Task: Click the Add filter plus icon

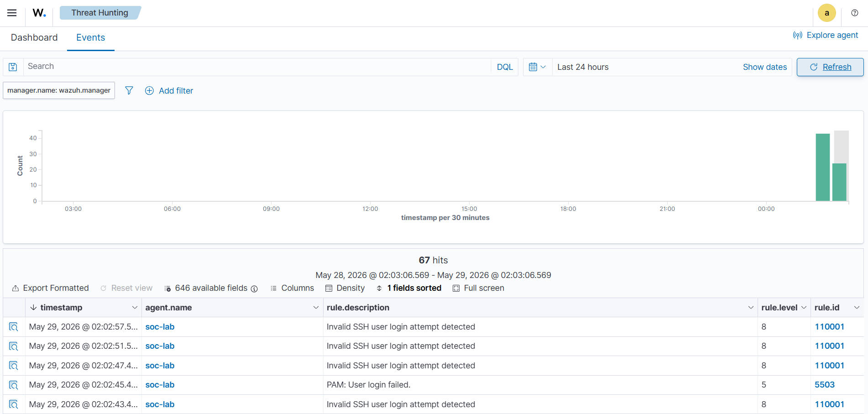Action: tap(149, 90)
